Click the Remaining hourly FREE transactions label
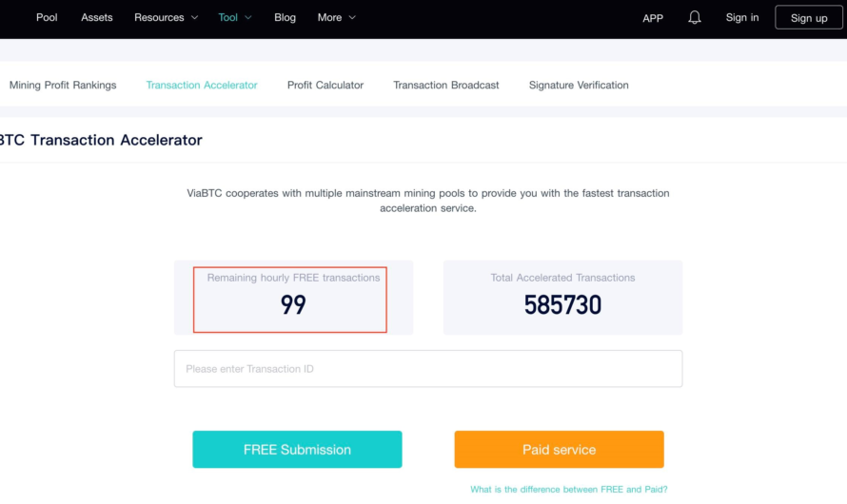This screenshot has width=847, height=504. click(x=293, y=278)
